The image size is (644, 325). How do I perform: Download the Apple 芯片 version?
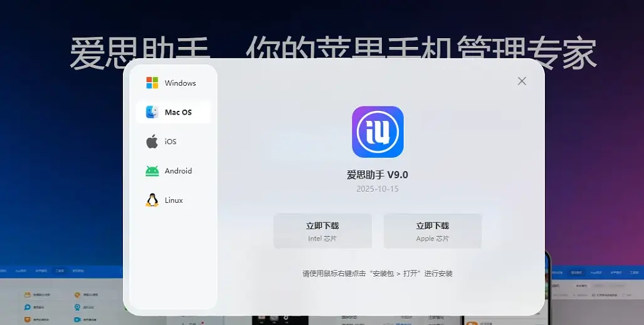point(433,231)
